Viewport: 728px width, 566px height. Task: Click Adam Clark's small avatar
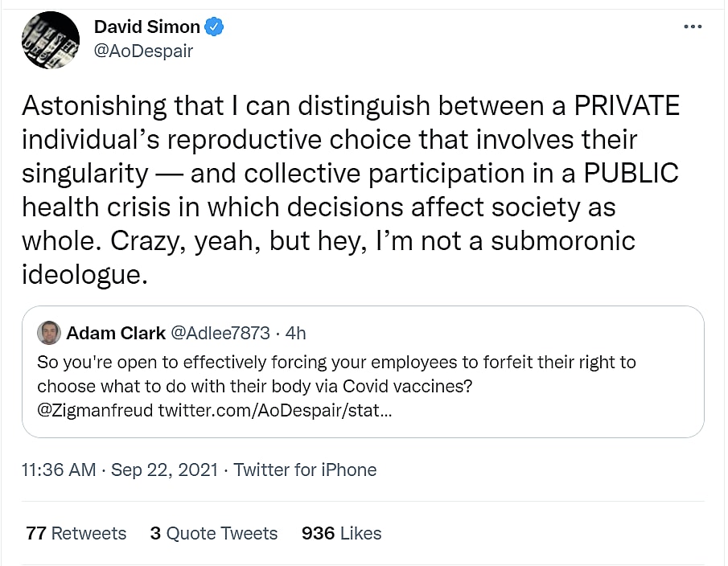coord(49,333)
